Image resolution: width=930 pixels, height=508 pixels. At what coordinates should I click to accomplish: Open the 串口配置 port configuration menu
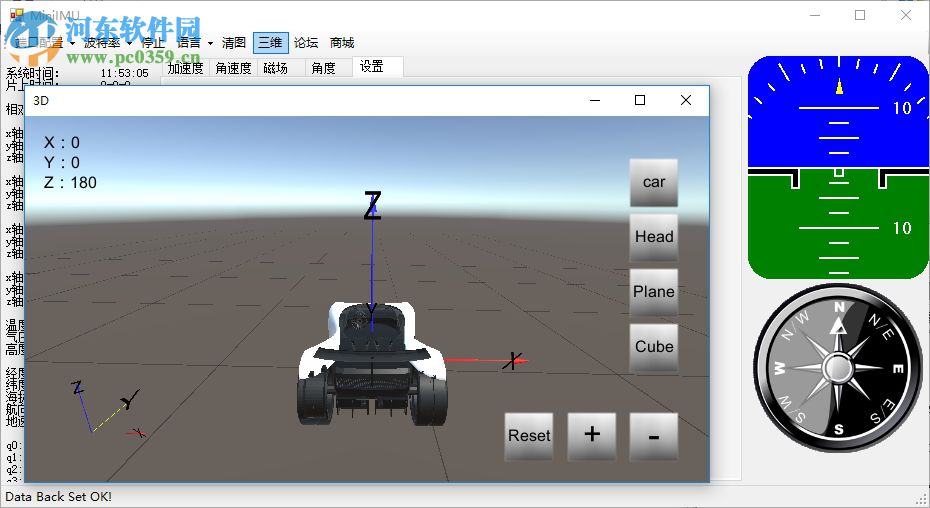point(44,43)
